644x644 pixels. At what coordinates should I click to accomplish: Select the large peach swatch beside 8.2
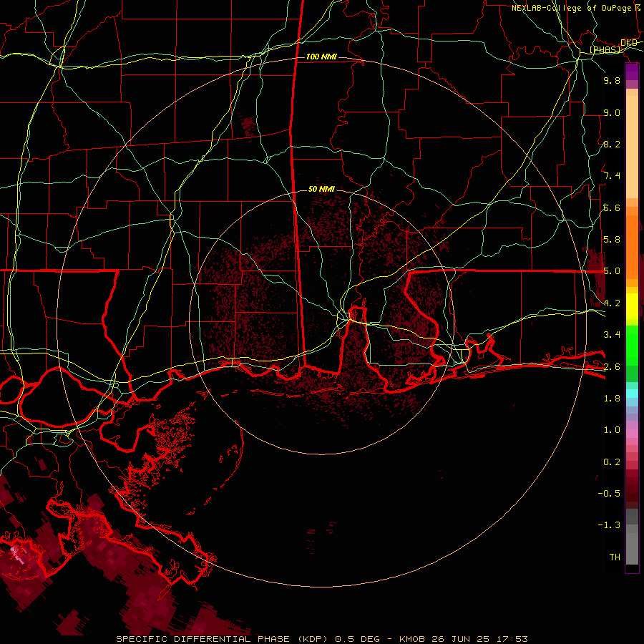click(632, 147)
